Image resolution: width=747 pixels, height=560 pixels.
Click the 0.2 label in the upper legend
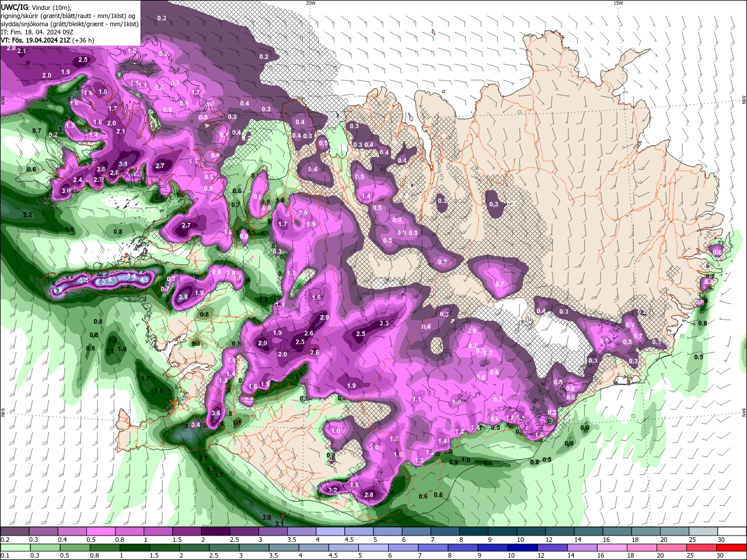click(x=4, y=540)
